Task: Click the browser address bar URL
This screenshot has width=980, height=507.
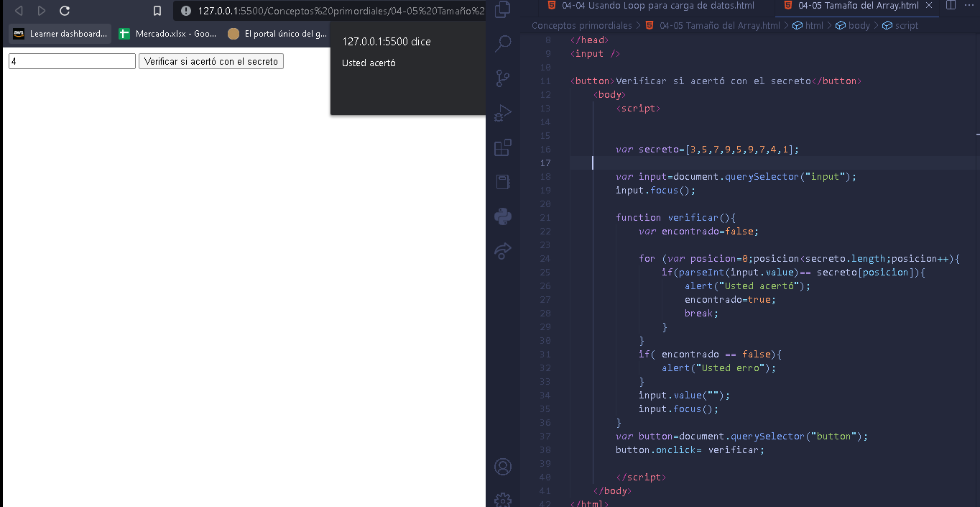Action: tap(341, 11)
